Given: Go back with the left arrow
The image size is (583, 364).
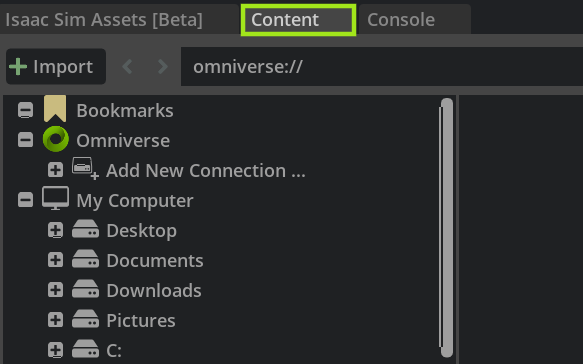Looking at the screenshot, I should [x=128, y=67].
